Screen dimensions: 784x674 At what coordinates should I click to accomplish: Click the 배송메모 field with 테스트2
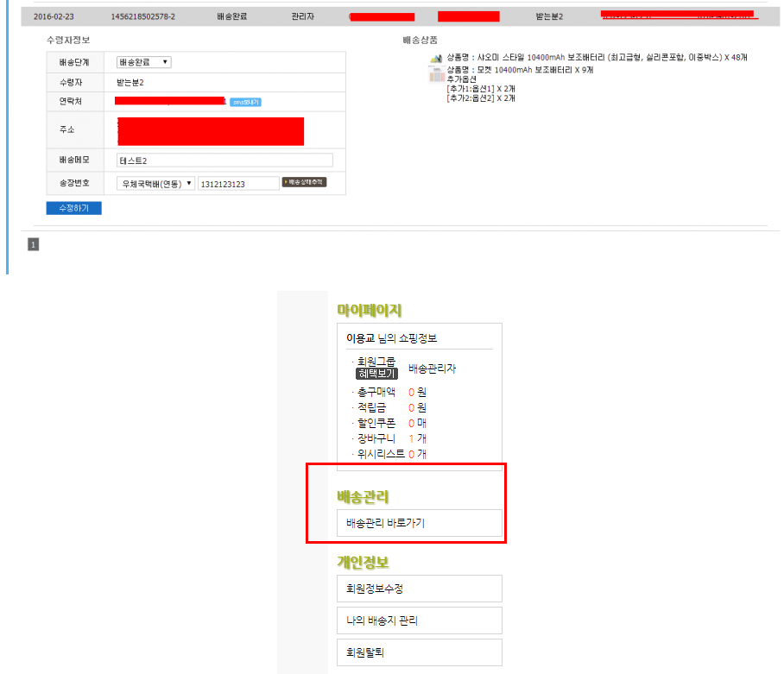pos(224,161)
